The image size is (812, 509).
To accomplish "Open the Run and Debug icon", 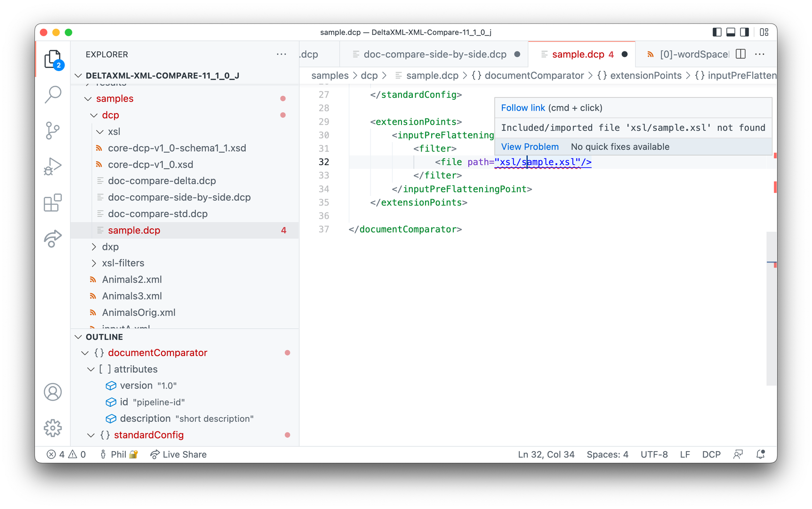I will (53, 166).
